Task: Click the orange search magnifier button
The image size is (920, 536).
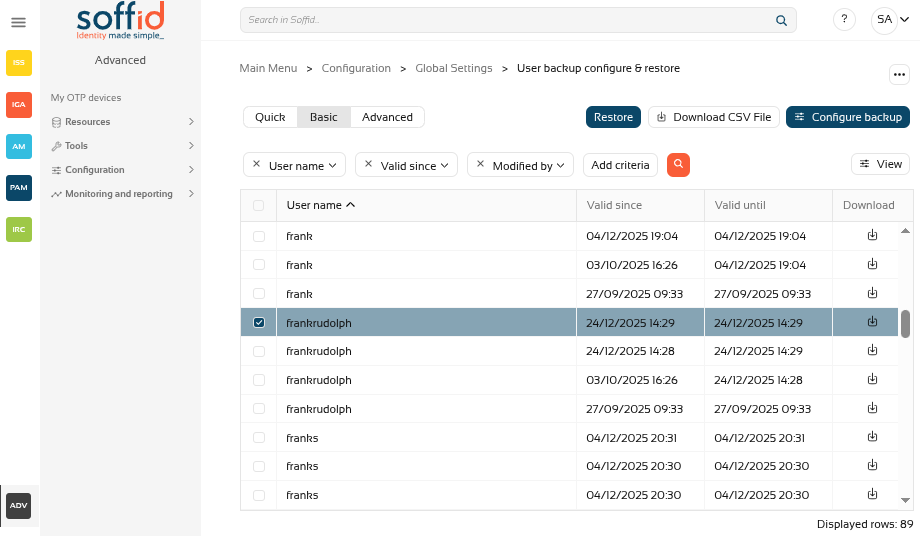Action: 678,165
